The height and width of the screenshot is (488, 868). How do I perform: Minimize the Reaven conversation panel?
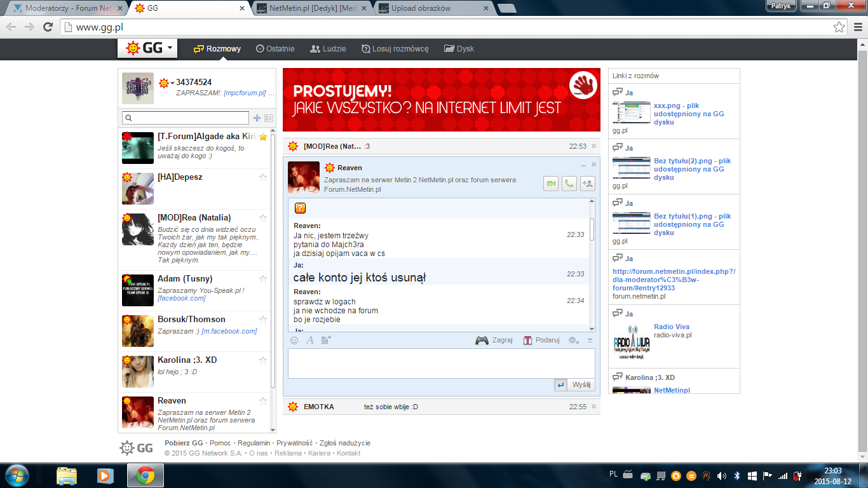pos(583,165)
